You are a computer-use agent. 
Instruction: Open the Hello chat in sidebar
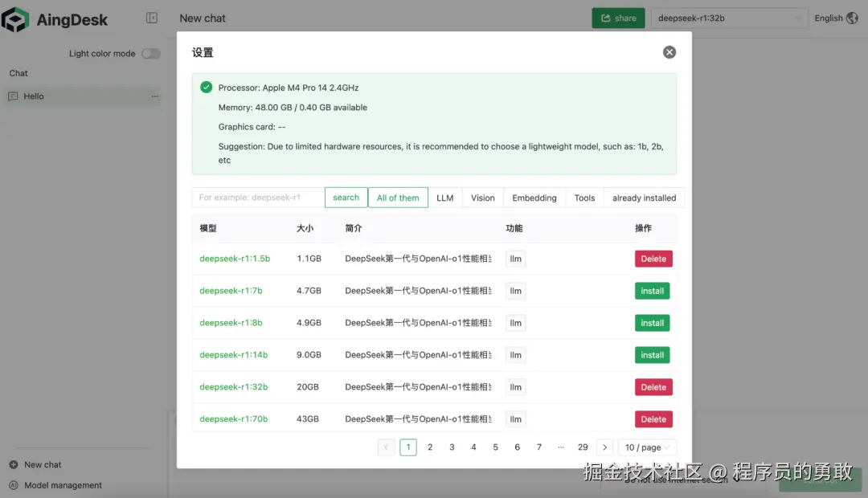point(83,96)
